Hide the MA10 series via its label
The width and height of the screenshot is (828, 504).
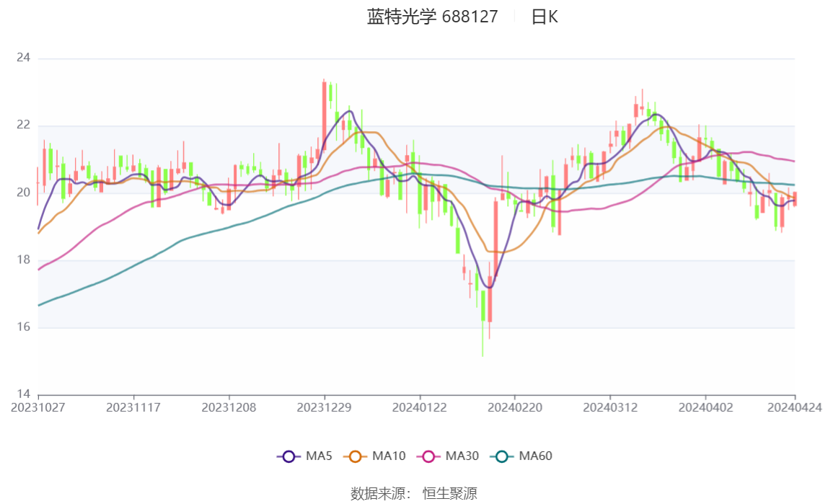pyautogui.click(x=389, y=456)
